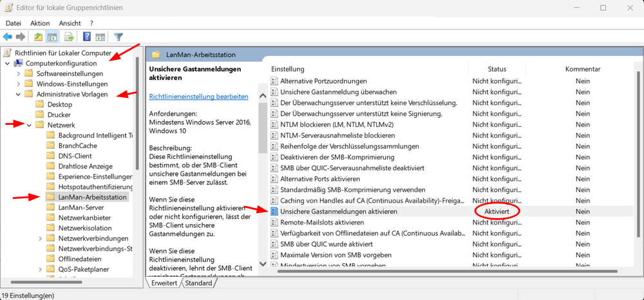The height and width of the screenshot is (300, 644).
Task: Click the folder icon beside Offlinedateien
Action: click(50, 259)
